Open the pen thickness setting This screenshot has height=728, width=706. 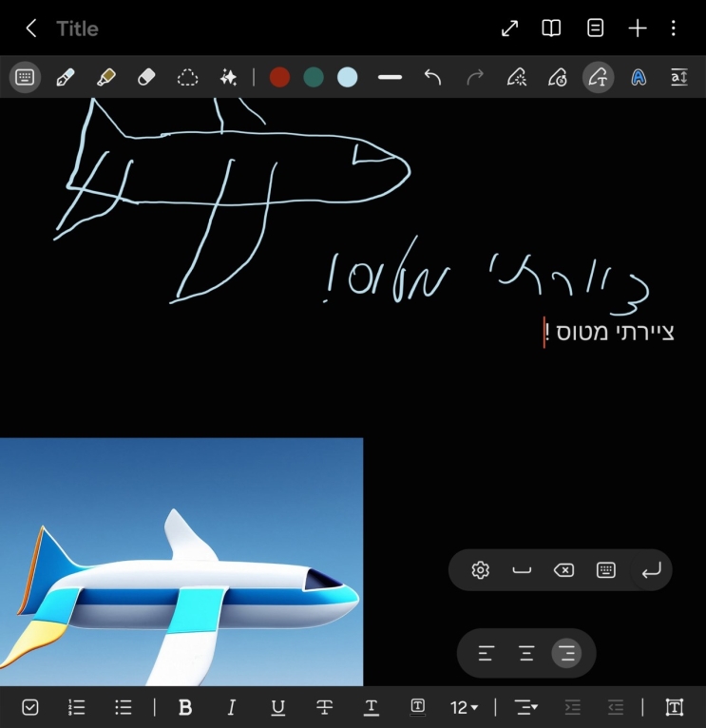(390, 77)
